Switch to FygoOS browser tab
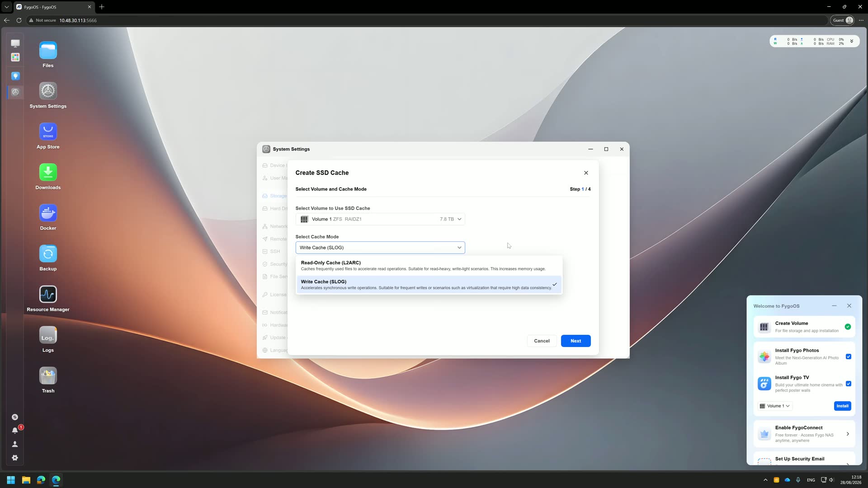 [53, 7]
